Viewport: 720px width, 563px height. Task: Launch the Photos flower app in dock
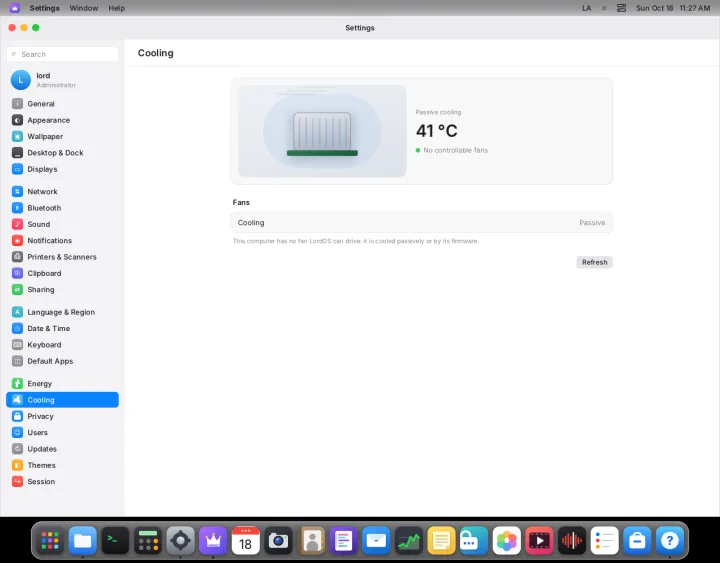point(506,540)
